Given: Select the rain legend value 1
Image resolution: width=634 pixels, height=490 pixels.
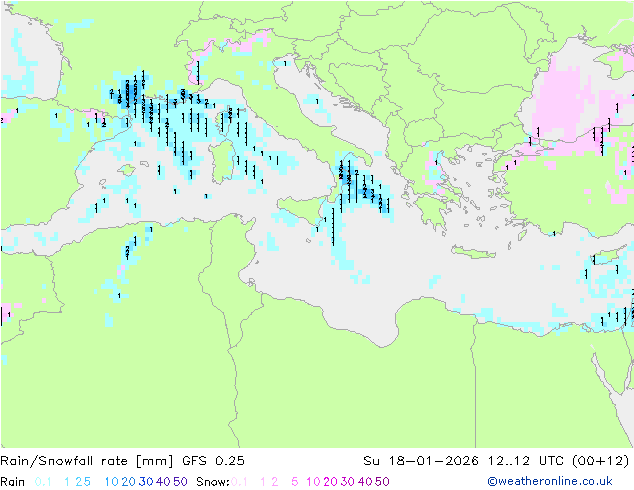Looking at the screenshot, I should [x=67, y=482].
